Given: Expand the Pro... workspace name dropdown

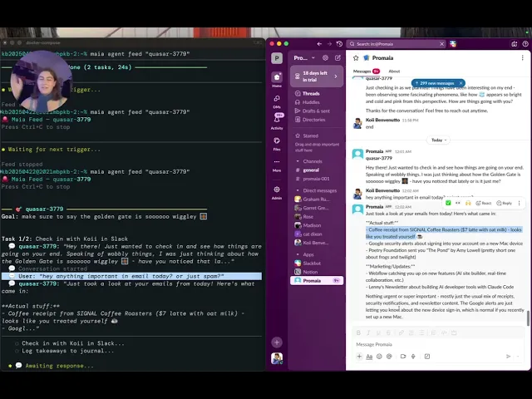Looking at the screenshot, I should click(x=304, y=58).
